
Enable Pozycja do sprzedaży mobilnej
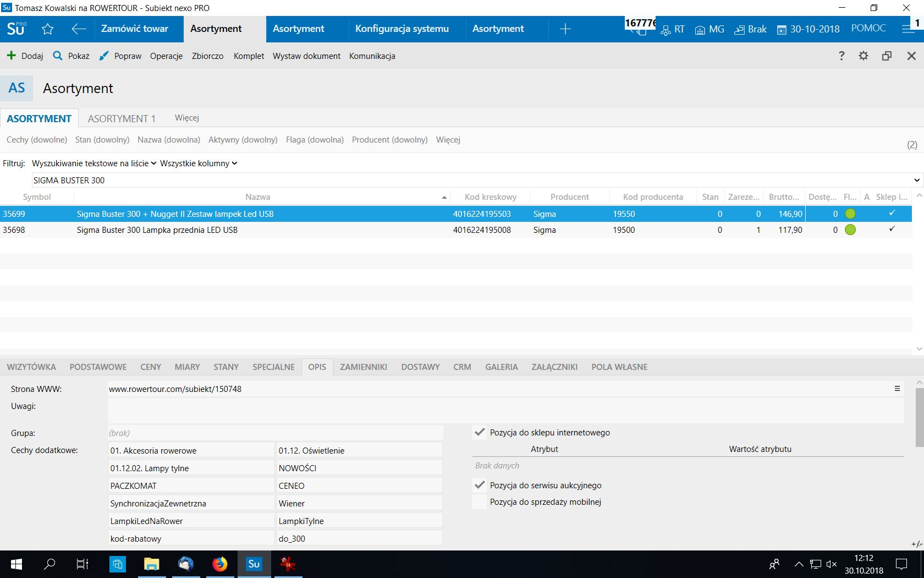click(480, 501)
